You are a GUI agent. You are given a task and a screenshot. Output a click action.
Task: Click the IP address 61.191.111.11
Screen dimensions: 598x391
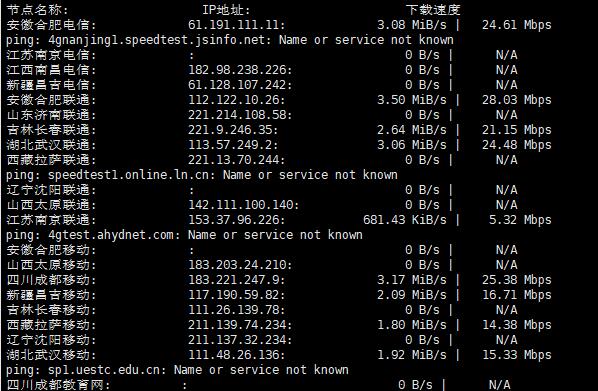pyautogui.click(x=234, y=25)
